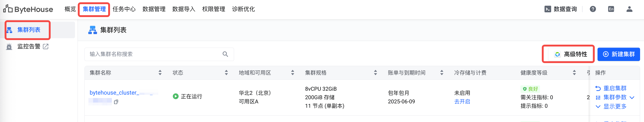Viewport: 644px width, 122px height.
Task: Copy cluster name with copy icon
Action: (116, 102)
